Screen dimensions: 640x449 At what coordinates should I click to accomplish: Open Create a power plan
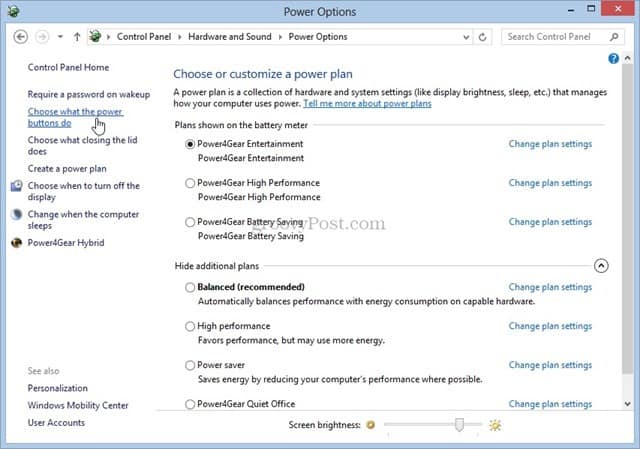pyautogui.click(x=67, y=169)
